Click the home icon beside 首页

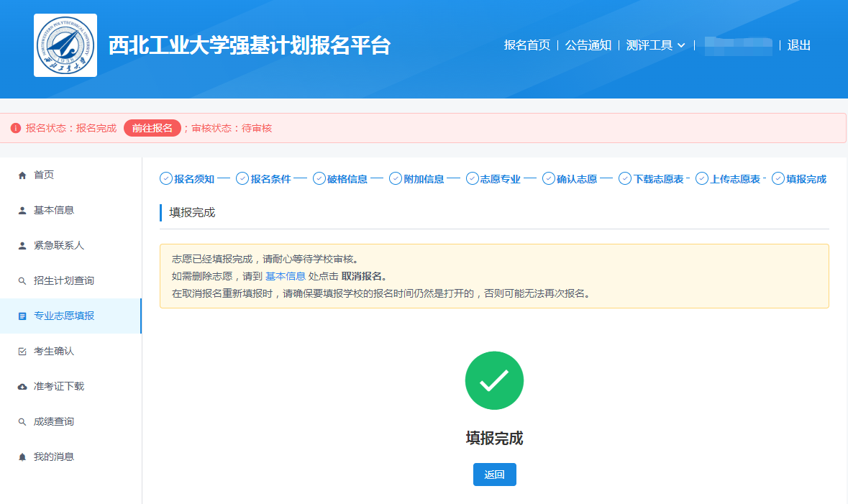[x=22, y=175]
